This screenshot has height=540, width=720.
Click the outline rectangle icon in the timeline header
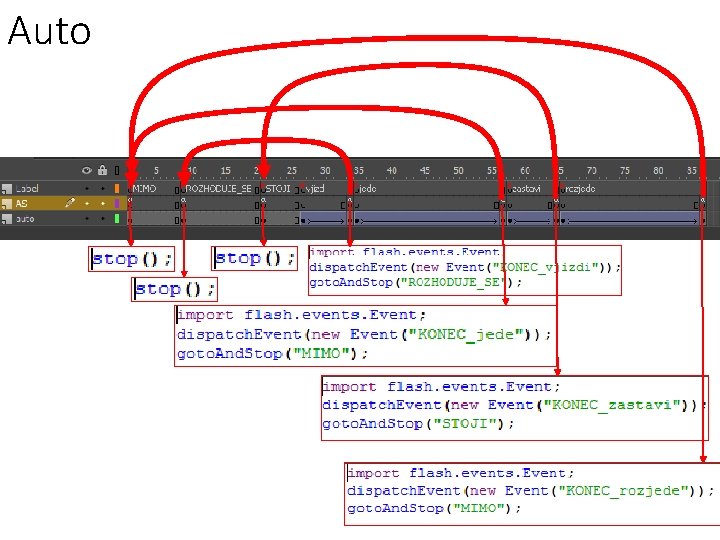tap(117, 170)
